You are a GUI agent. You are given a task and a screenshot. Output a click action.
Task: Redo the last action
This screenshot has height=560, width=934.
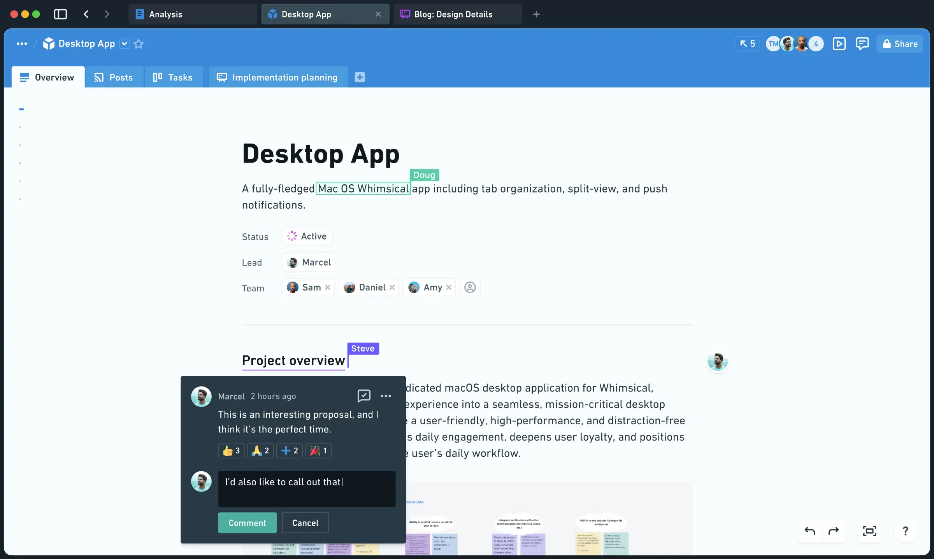(x=833, y=531)
